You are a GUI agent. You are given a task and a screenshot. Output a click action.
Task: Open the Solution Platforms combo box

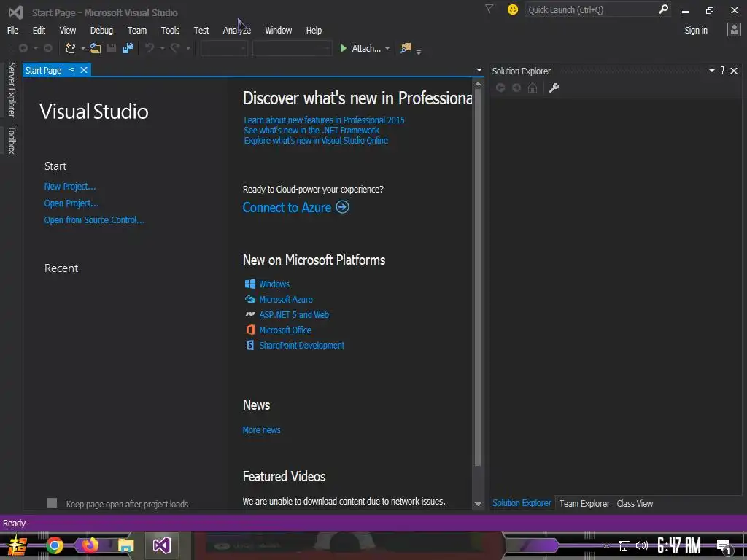pyautogui.click(x=292, y=48)
